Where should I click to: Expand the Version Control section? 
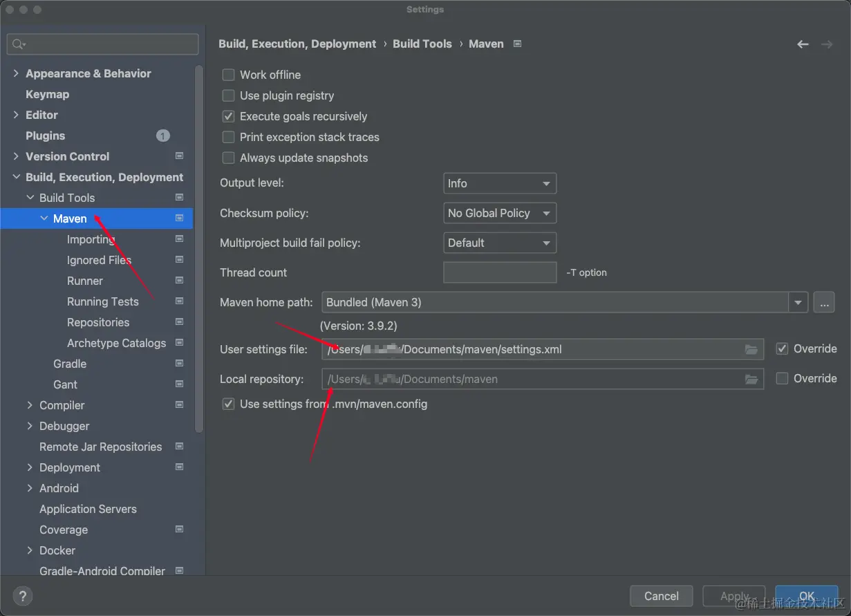coord(17,156)
